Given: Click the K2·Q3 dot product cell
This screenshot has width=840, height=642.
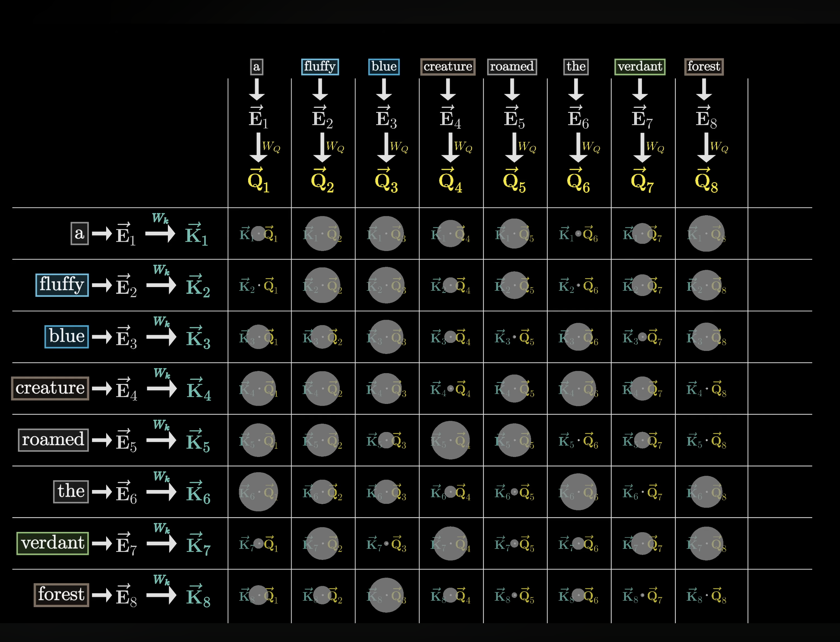Looking at the screenshot, I should pyautogui.click(x=386, y=285).
